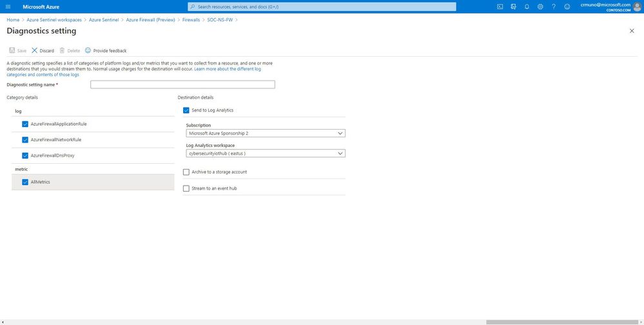Image resolution: width=644 pixels, height=325 pixels.
Task: Click the Send to Log Analytics label
Action: pyautogui.click(x=212, y=110)
